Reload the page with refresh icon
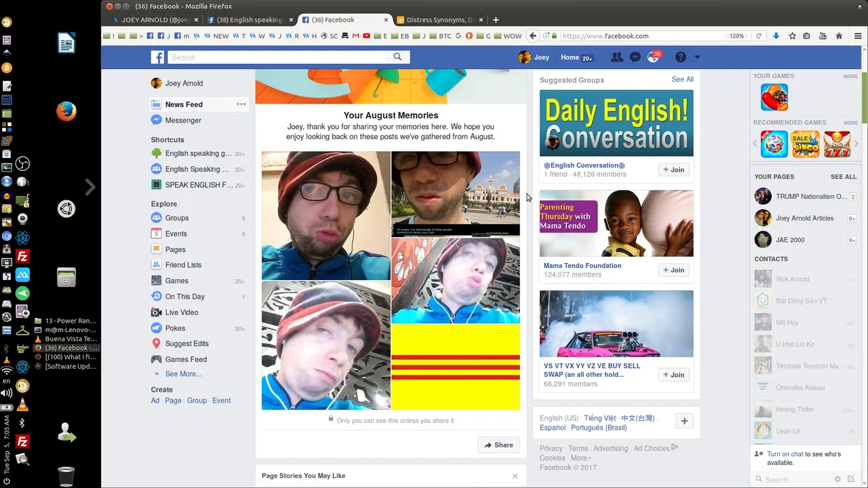Image resolution: width=868 pixels, height=488 pixels. click(758, 36)
